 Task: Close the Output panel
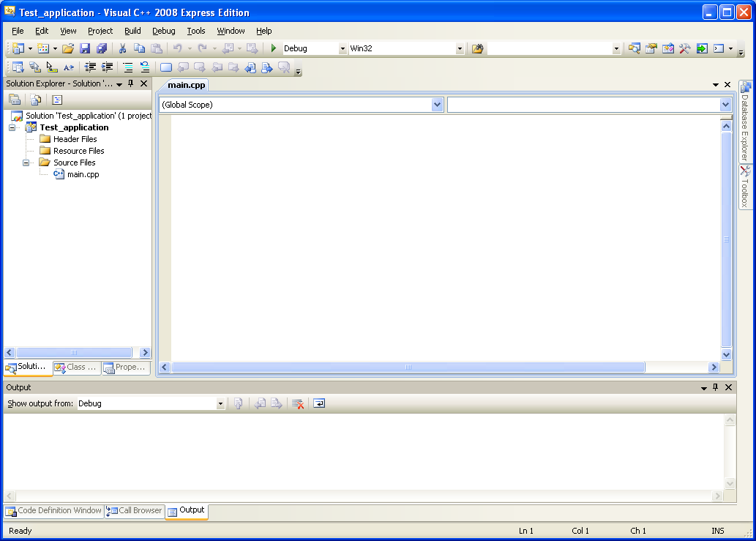click(x=728, y=387)
